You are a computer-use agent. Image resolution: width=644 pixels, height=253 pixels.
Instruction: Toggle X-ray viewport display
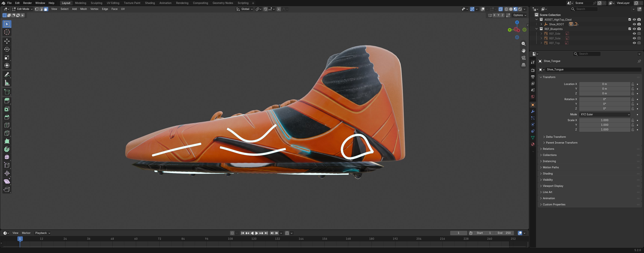click(500, 9)
